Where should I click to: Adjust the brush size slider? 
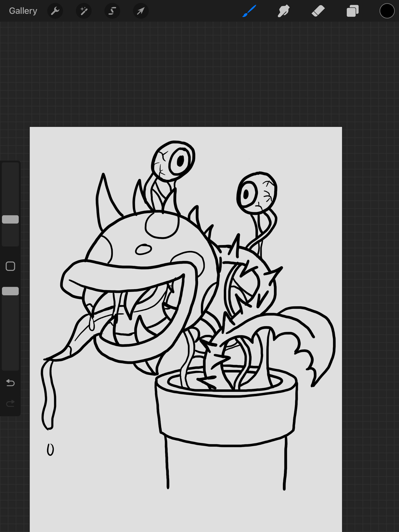point(10,219)
